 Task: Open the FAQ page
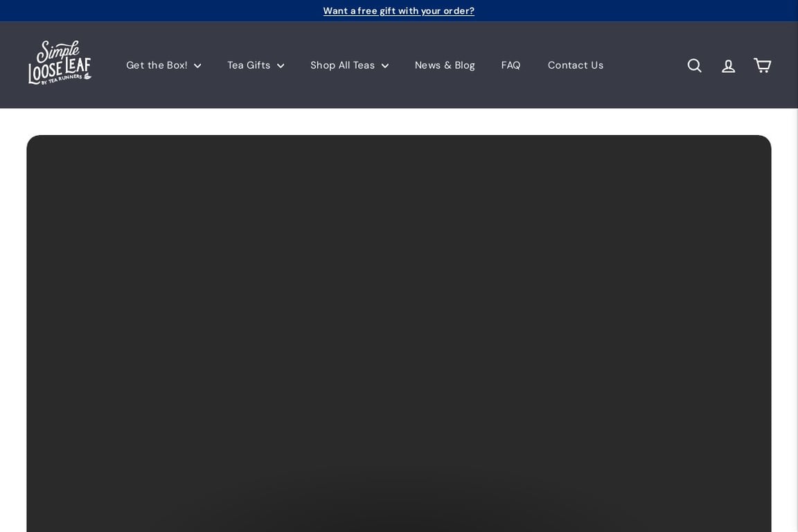click(x=511, y=65)
